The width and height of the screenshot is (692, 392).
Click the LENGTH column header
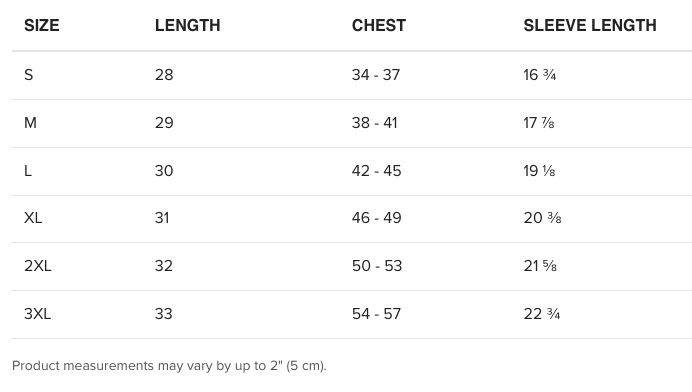pyautogui.click(x=188, y=26)
